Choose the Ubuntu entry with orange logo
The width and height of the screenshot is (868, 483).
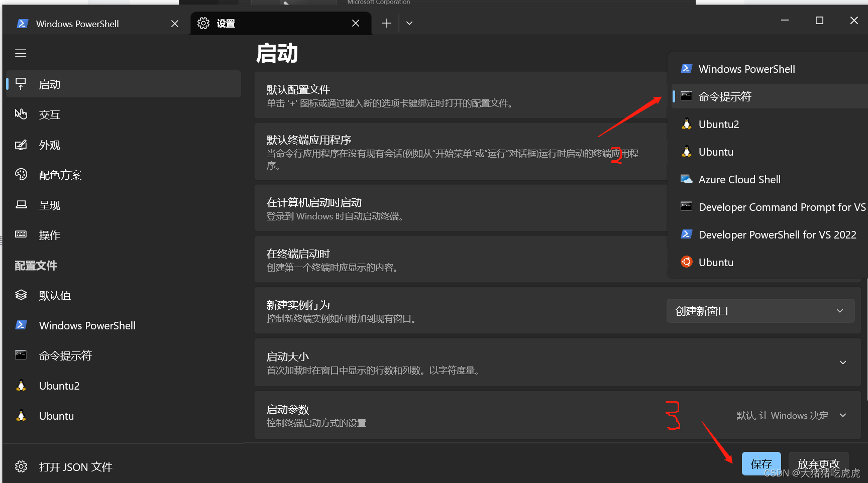[770, 262]
